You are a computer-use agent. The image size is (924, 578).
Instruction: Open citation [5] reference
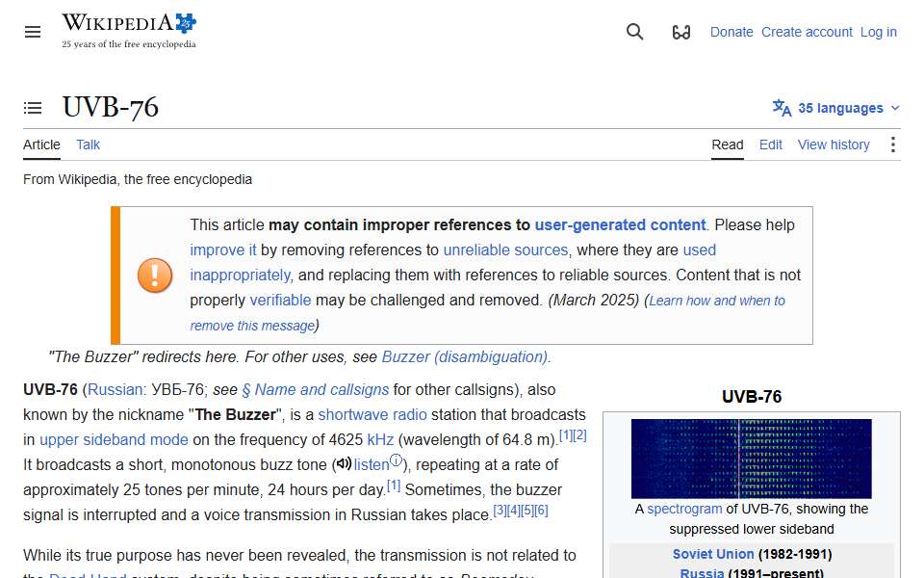click(x=527, y=511)
